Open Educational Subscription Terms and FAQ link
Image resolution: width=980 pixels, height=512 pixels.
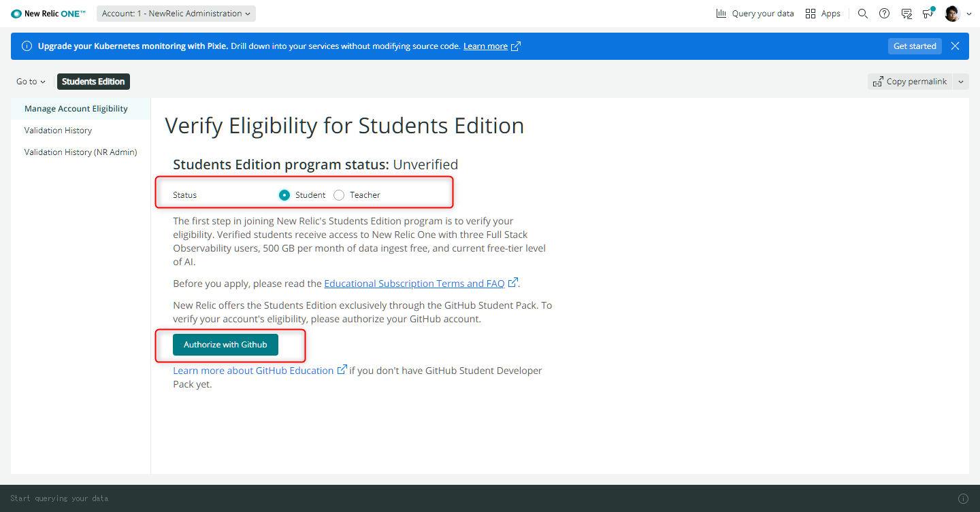point(414,284)
